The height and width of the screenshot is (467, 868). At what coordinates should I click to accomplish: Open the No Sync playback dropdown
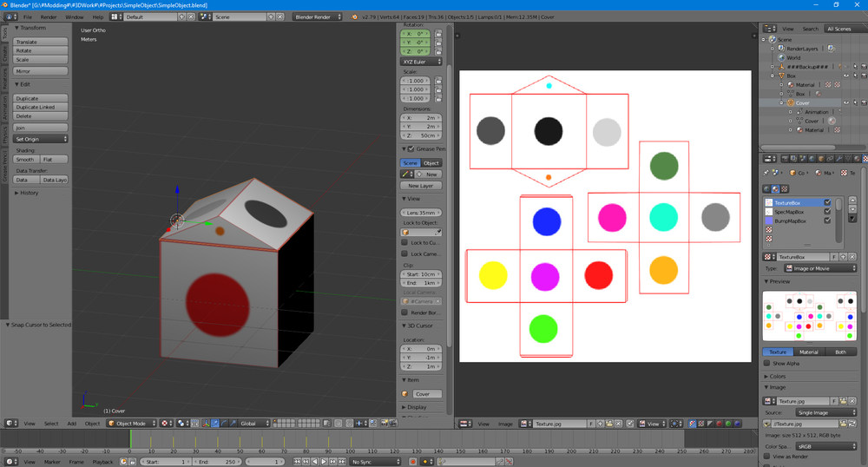pyautogui.click(x=375, y=462)
